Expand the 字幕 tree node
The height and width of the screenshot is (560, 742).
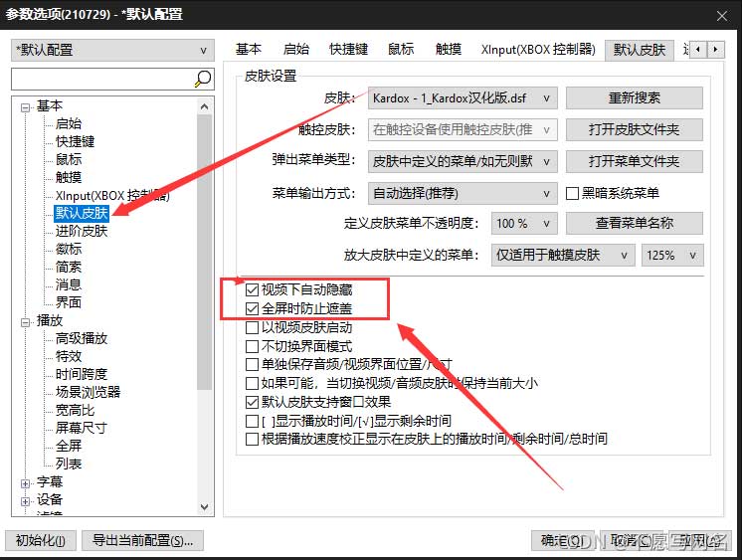point(25,482)
